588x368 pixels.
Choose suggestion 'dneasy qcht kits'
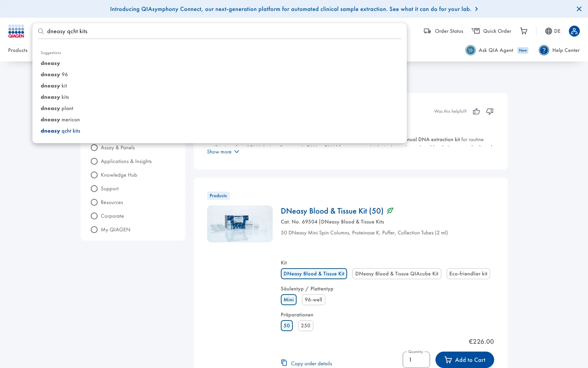pos(60,131)
